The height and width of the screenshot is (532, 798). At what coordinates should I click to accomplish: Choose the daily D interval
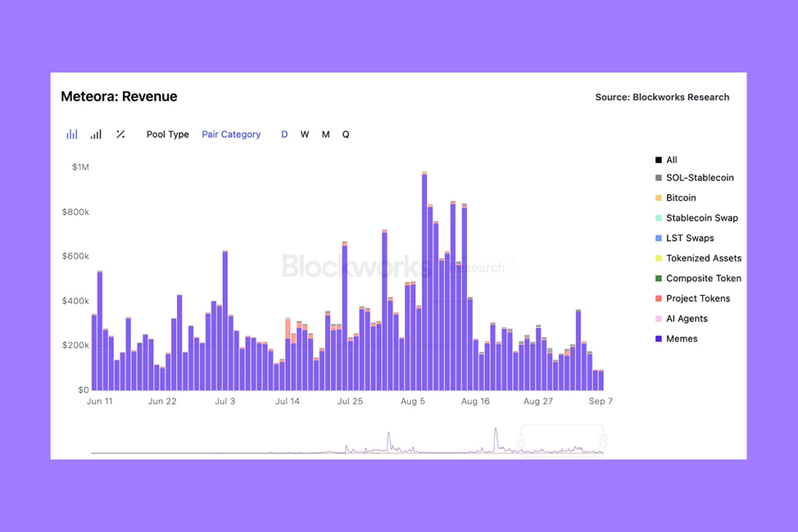click(284, 134)
